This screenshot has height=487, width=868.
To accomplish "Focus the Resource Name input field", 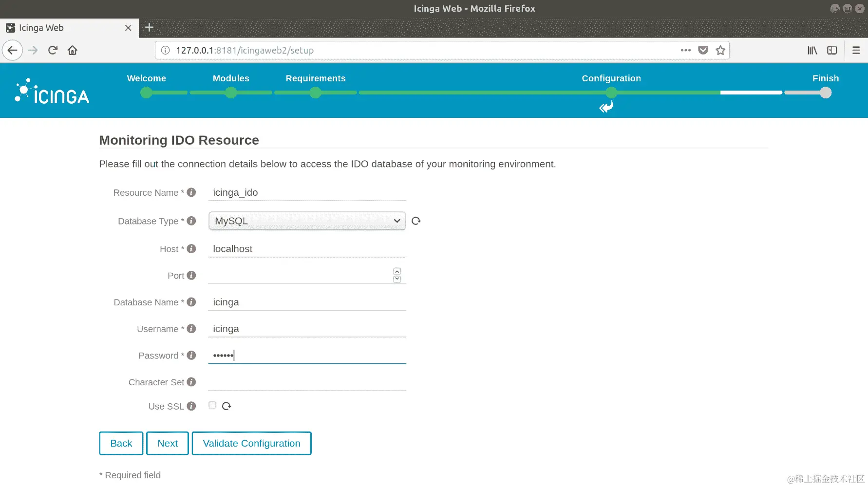I will (307, 192).
